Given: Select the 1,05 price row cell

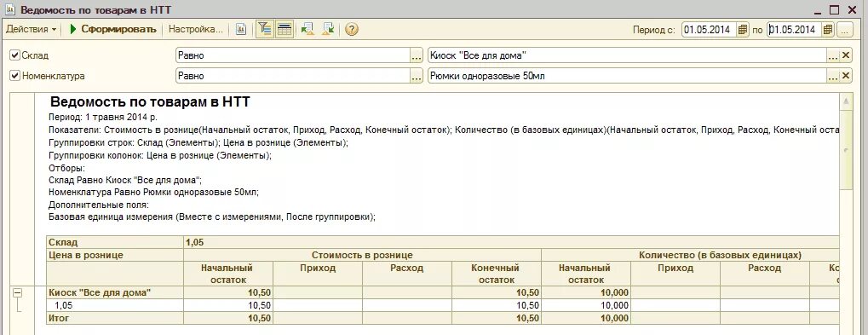Looking at the screenshot, I should pos(115,305).
